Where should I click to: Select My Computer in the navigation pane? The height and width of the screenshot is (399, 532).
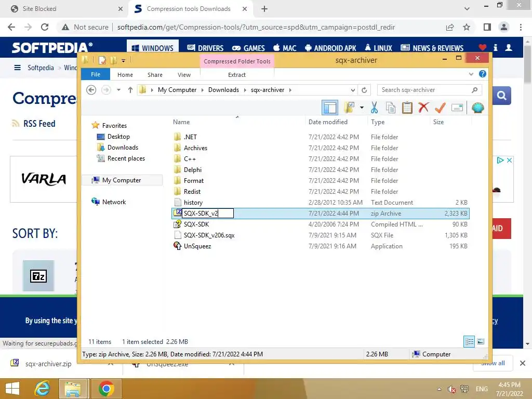click(x=122, y=180)
